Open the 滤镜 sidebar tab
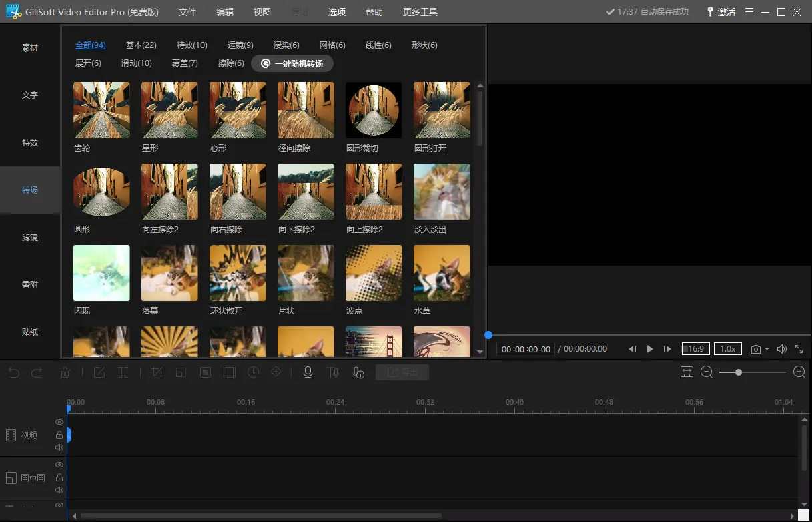Viewport: 812px width, 522px height. [x=30, y=237]
